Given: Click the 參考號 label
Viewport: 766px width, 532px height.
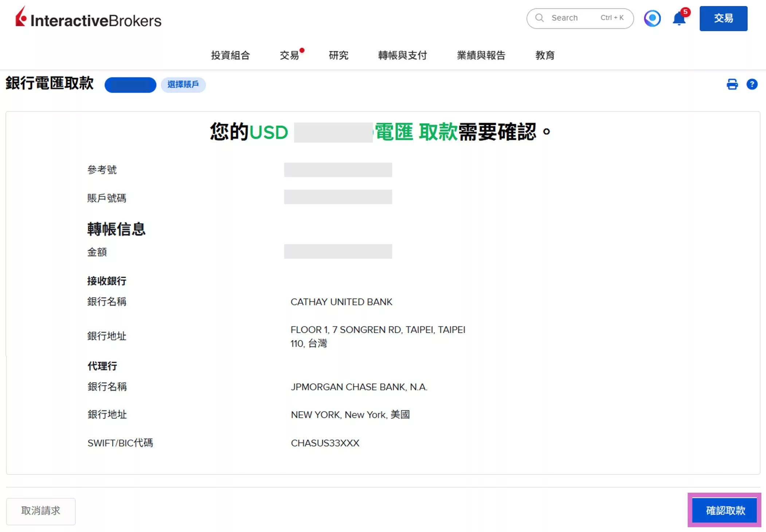Looking at the screenshot, I should point(102,170).
